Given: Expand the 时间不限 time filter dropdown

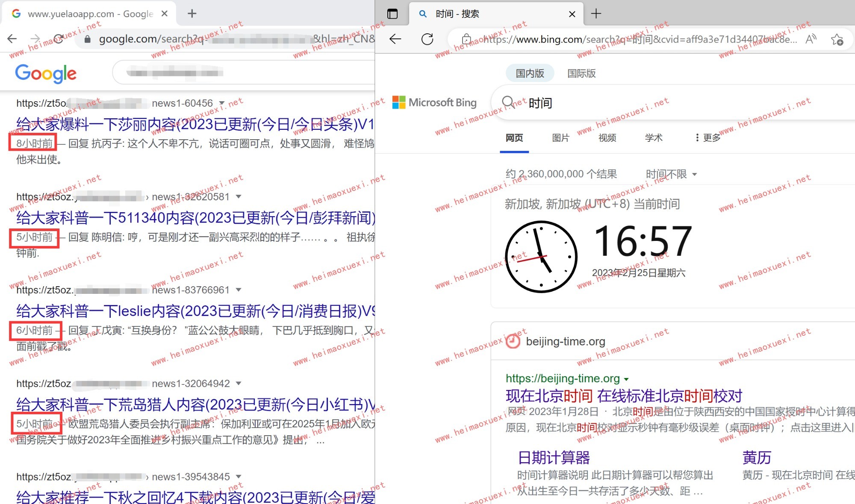Looking at the screenshot, I should click(x=671, y=174).
